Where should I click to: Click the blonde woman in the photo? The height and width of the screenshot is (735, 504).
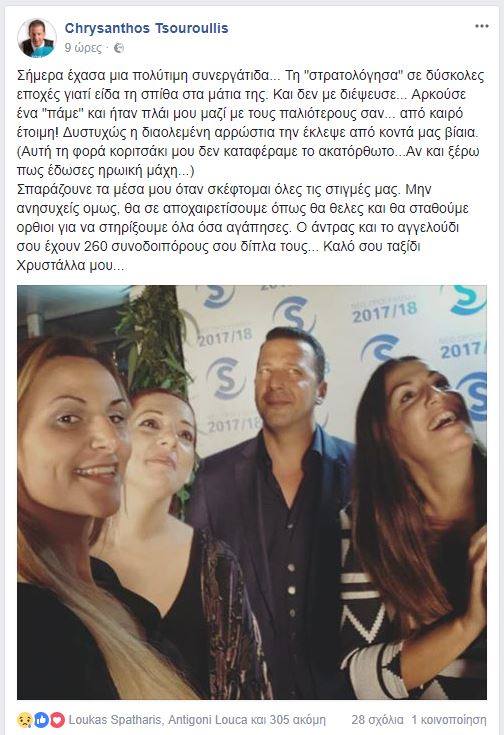click(75, 516)
